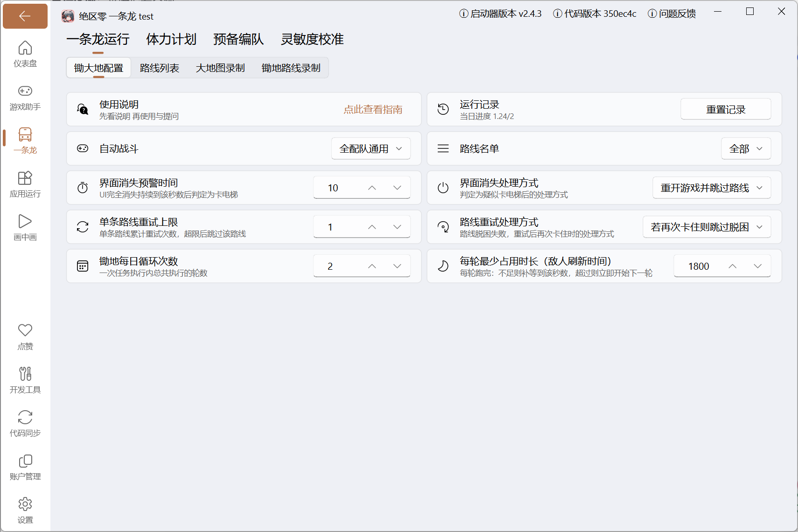Open the 路线重试处理方式 dropdown
The height and width of the screenshot is (532, 798).
(707, 227)
